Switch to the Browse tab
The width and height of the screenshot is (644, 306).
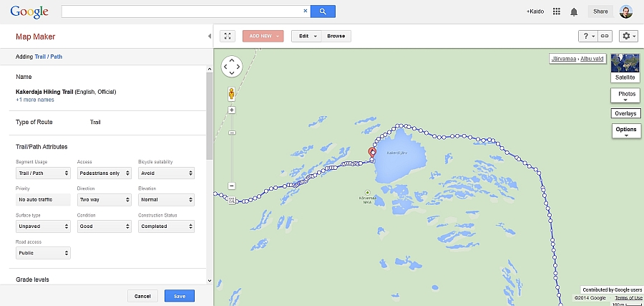336,37
